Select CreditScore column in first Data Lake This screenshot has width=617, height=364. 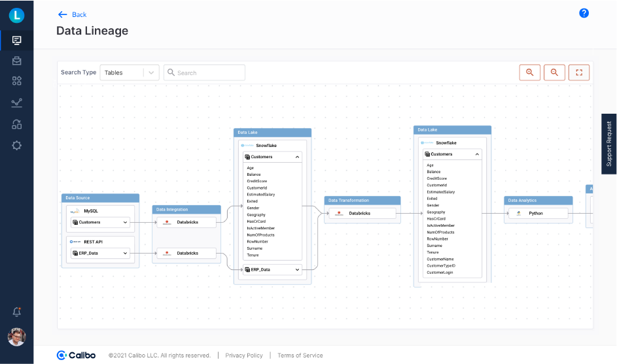tap(257, 181)
